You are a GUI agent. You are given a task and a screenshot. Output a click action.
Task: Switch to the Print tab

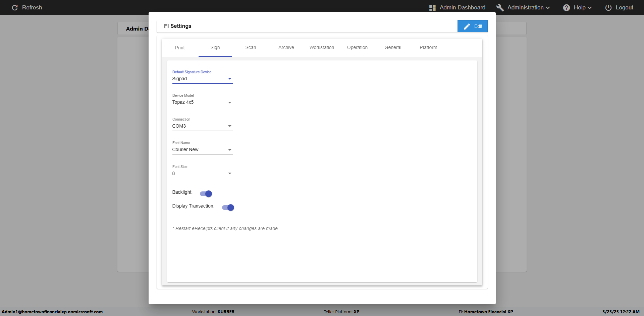coord(180,48)
